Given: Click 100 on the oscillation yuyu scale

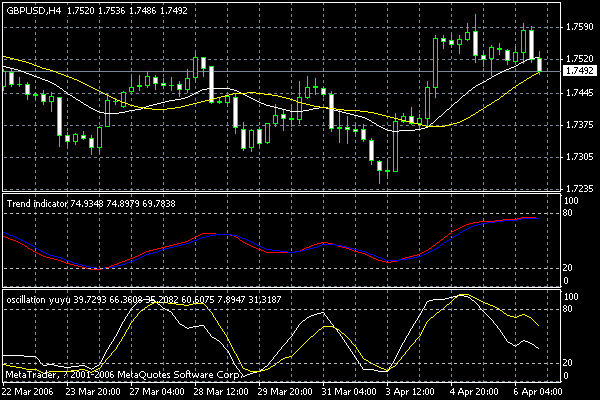Looking at the screenshot, I should pyautogui.click(x=571, y=297).
